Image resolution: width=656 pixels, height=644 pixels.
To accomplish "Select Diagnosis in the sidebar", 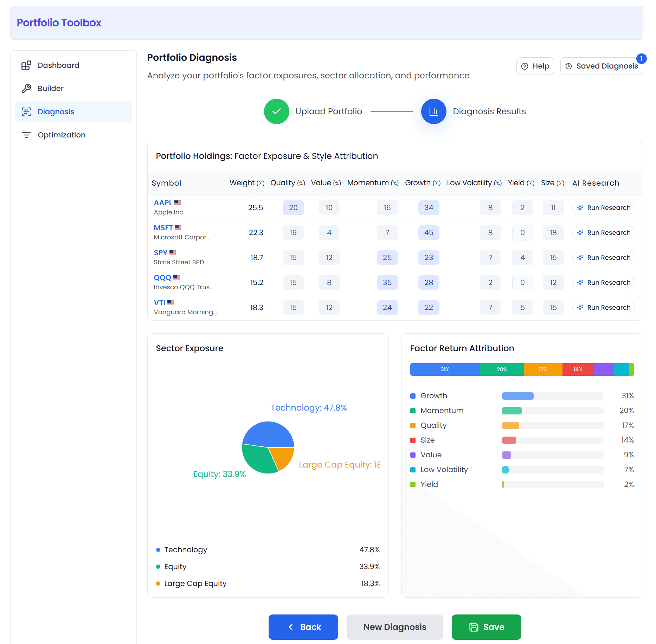I will 73,112.
